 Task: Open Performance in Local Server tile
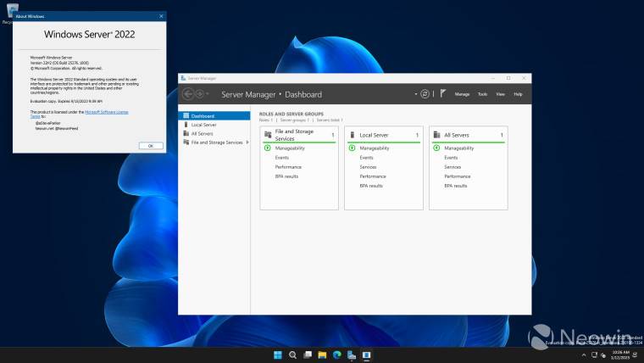[x=373, y=176]
